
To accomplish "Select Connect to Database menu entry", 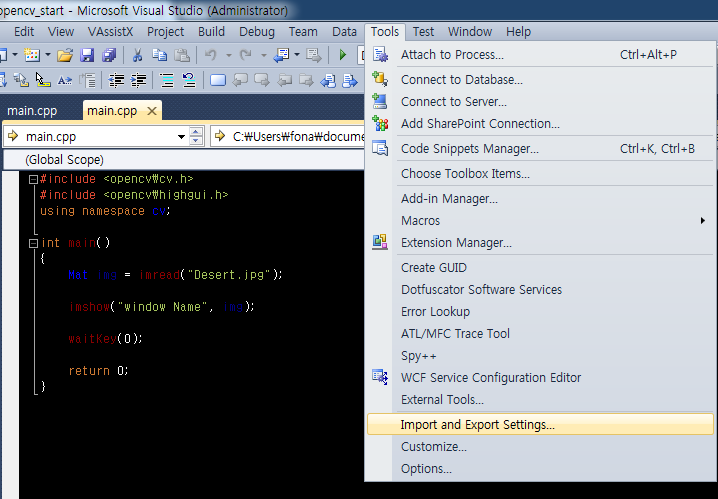I will (x=540, y=80).
